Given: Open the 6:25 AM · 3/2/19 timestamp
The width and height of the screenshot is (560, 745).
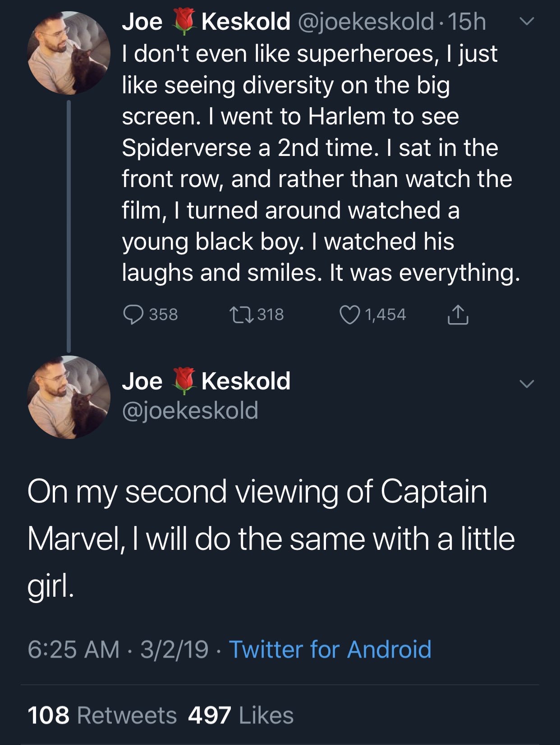Looking at the screenshot, I should pyautogui.click(x=118, y=649).
